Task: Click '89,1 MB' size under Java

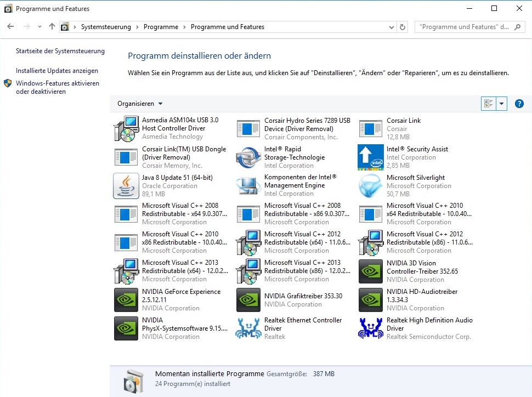Action: tap(154, 194)
